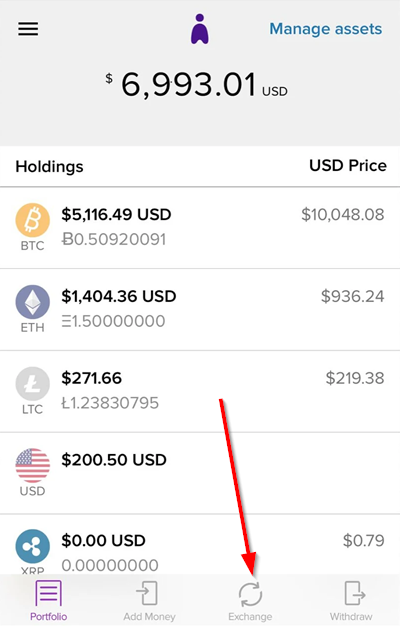Tap the gray Litecoin icon
Screen dimensions: 400x626
[33, 384]
